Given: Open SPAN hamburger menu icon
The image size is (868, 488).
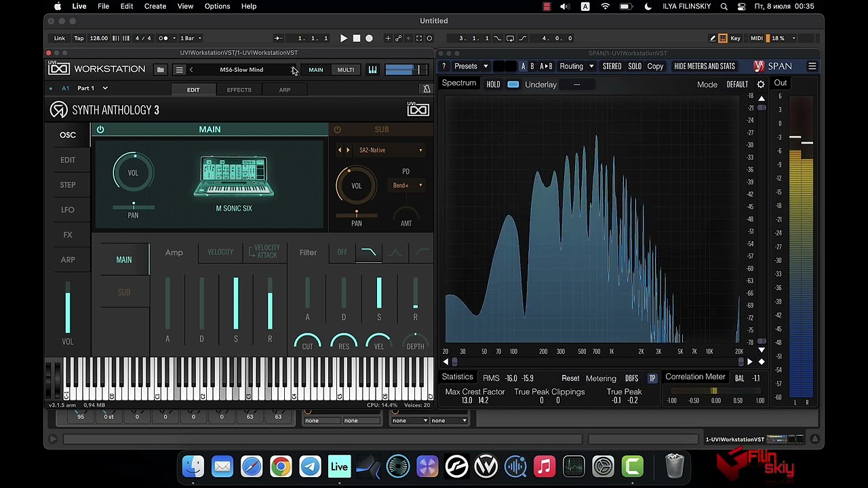Looking at the screenshot, I should (812, 66).
